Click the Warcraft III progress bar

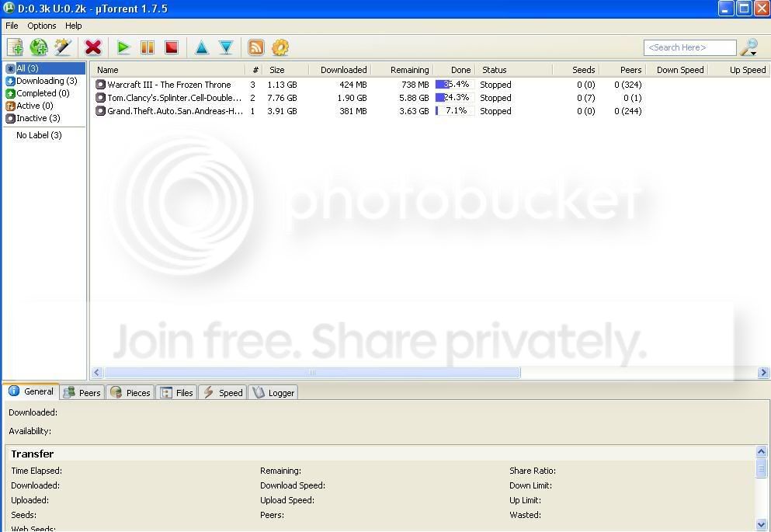(x=455, y=85)
